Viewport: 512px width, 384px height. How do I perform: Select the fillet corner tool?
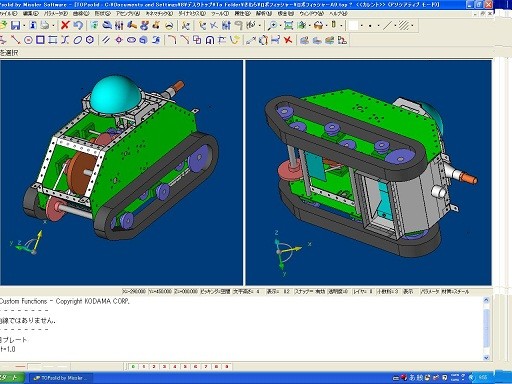pos(172,40)
